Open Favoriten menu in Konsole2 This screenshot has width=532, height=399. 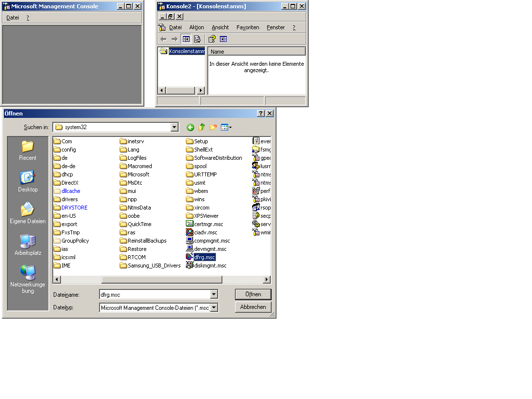(x=248, y=27)
